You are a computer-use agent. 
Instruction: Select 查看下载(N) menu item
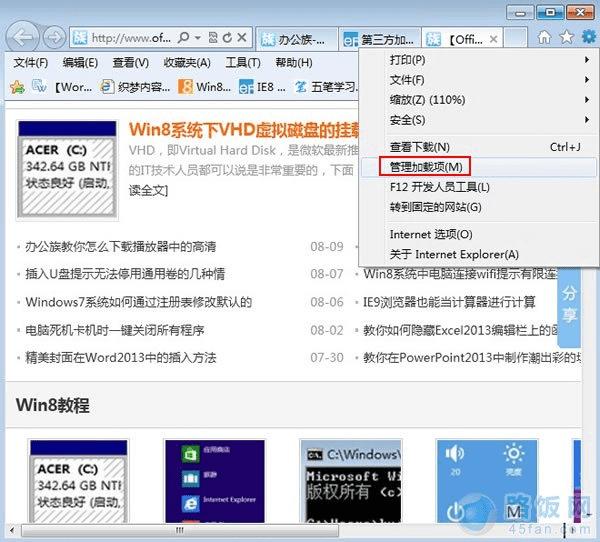[479, 147]
